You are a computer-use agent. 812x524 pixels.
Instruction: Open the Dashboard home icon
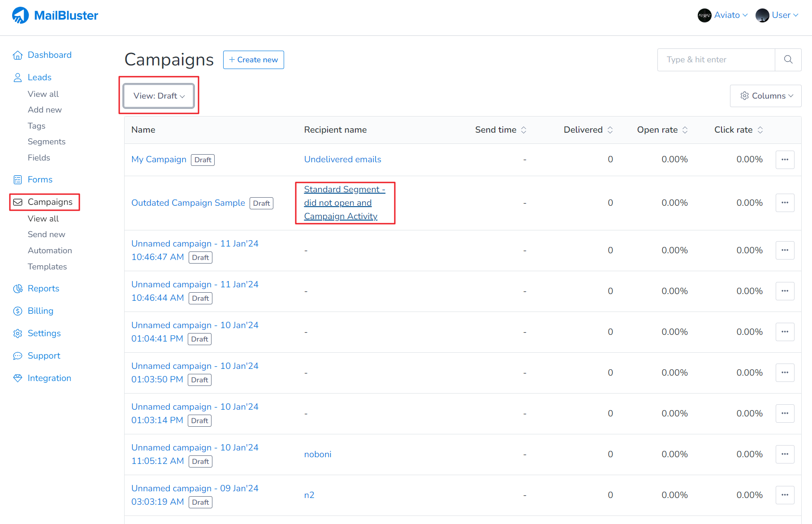[x=17, y=55]
